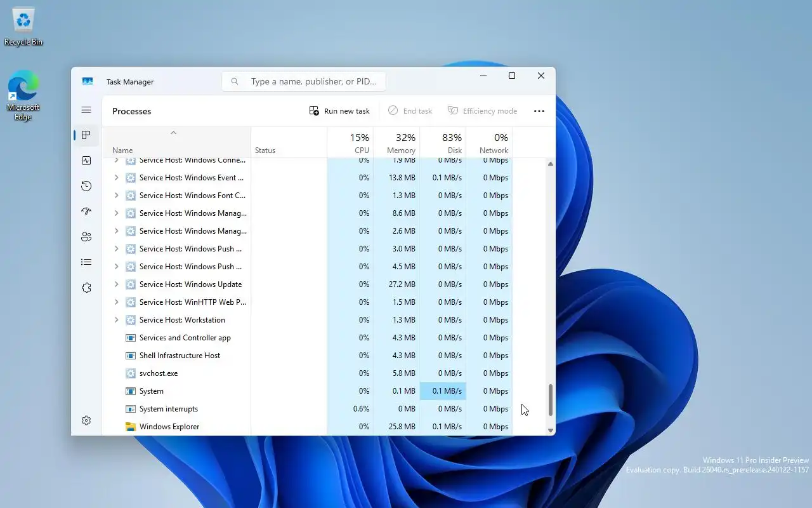
Task: Open the Users page sidebar icon
Action: click(86, 237)
